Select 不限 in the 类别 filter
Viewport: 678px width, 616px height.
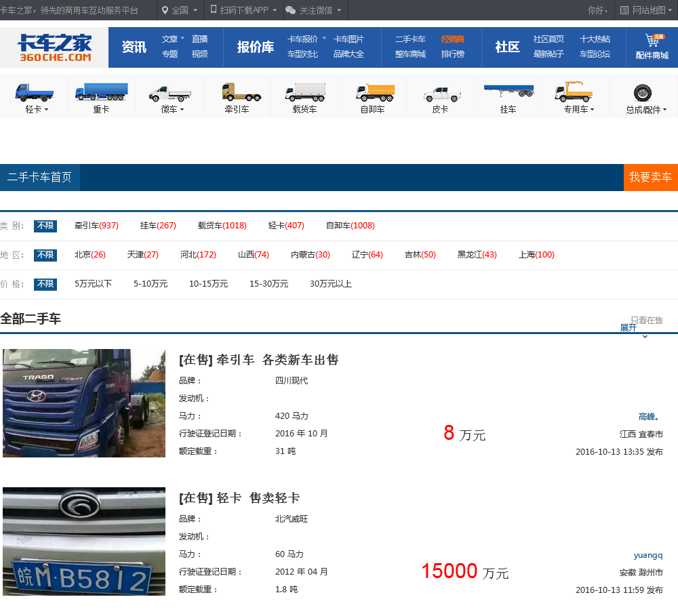[x=45, y=226]
